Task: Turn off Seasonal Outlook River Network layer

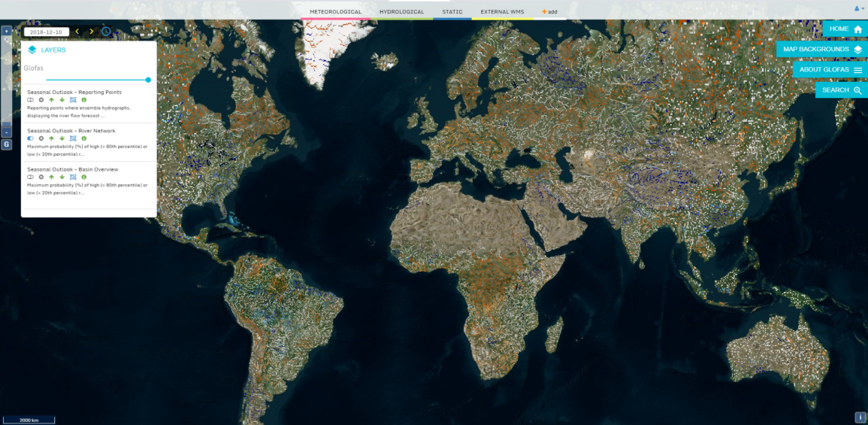Action: click(x=31, y=138)
